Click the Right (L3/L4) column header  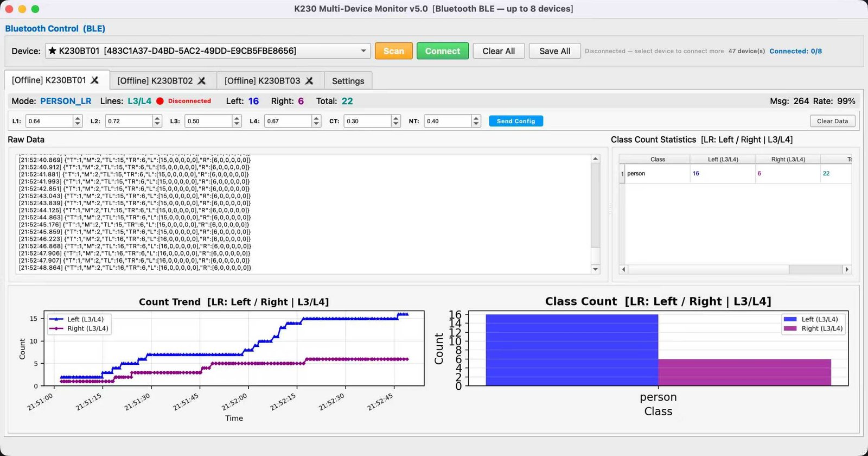click(788, 159)
